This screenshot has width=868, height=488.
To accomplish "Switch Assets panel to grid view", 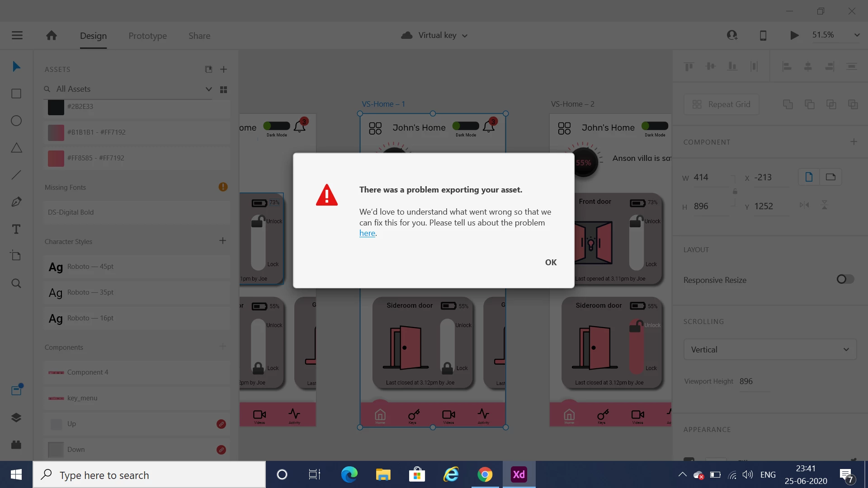I will [223, 89].
